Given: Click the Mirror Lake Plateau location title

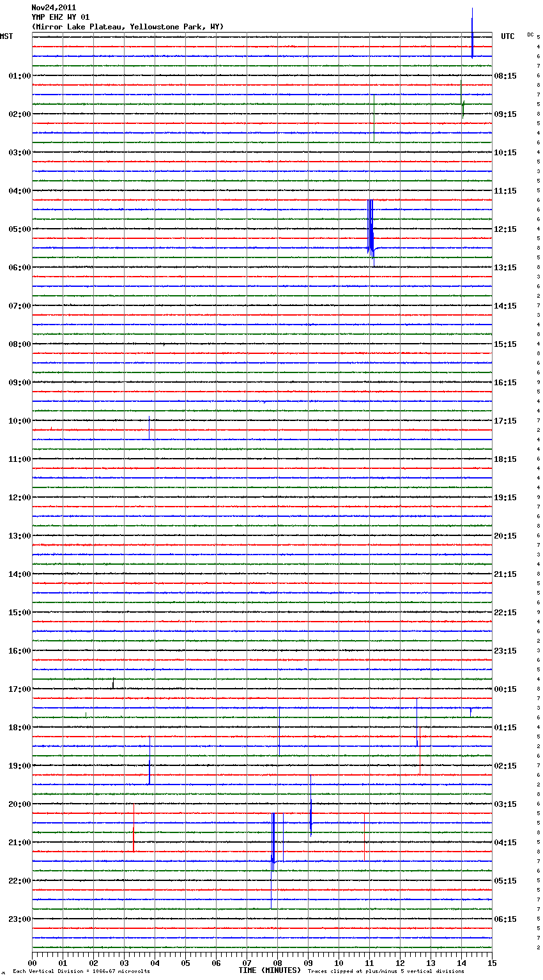Looking at the screenshot, I should point(128,27).
